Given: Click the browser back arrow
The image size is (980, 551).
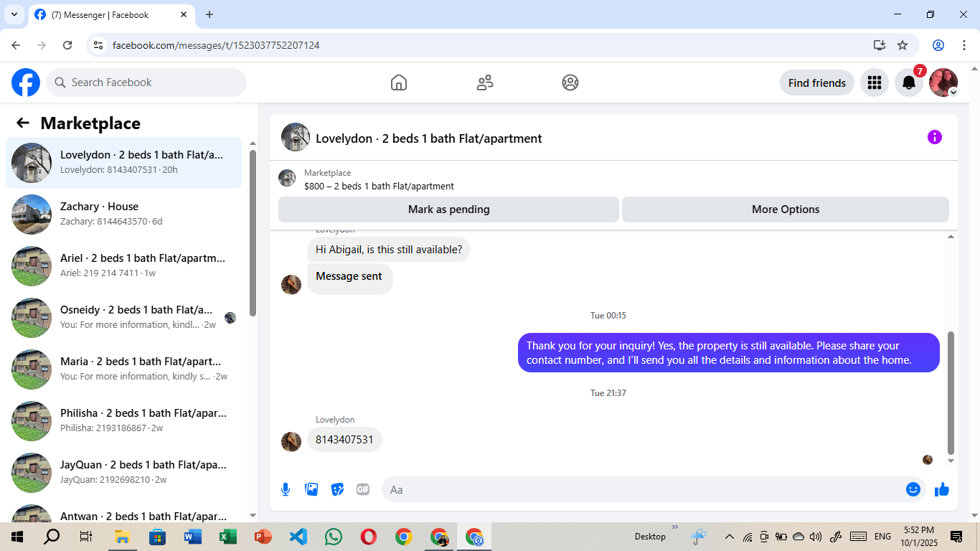Looking at the screenshot, I should pos(16,45).
